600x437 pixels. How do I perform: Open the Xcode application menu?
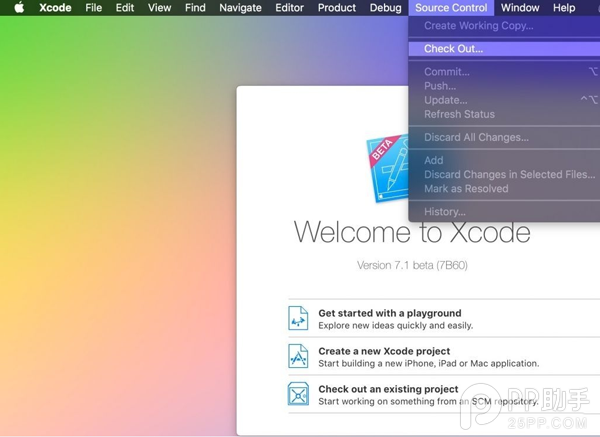coord(55,8)
